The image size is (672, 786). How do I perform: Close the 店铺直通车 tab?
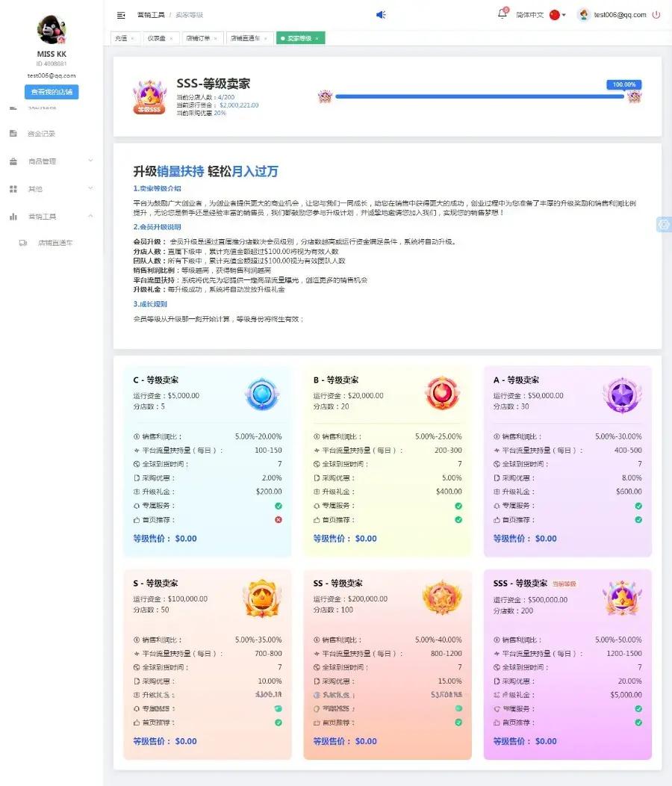coord(266,39)
